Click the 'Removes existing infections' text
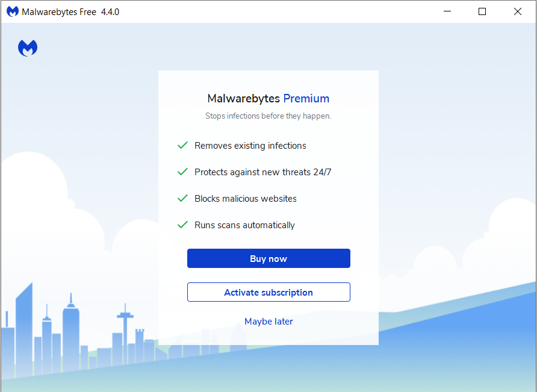 (x=250, y=146)
